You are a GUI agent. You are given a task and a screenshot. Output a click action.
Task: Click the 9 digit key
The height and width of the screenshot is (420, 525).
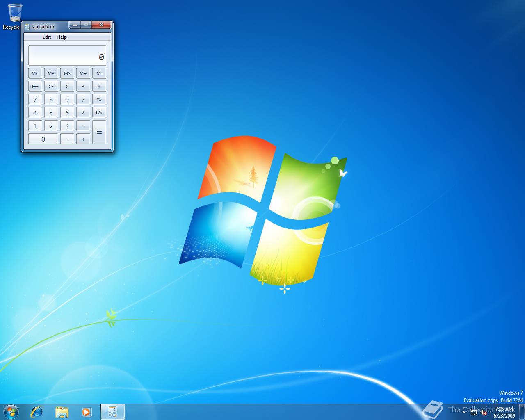(x=67, y=100)
